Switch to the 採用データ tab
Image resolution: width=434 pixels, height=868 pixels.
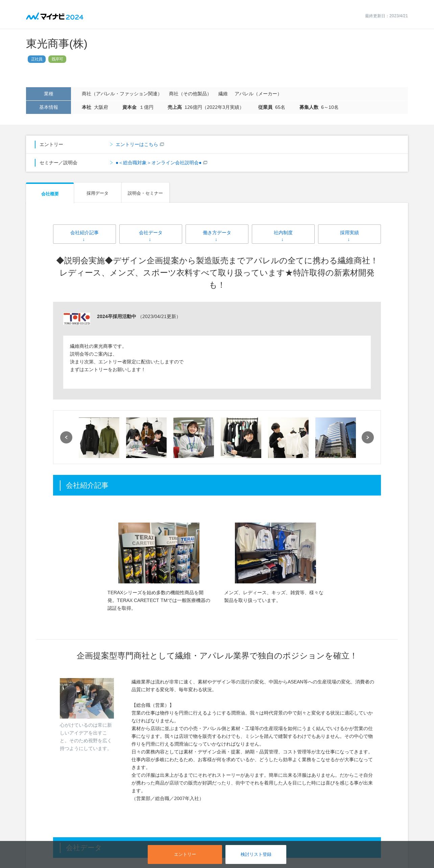tap(97, 193)
